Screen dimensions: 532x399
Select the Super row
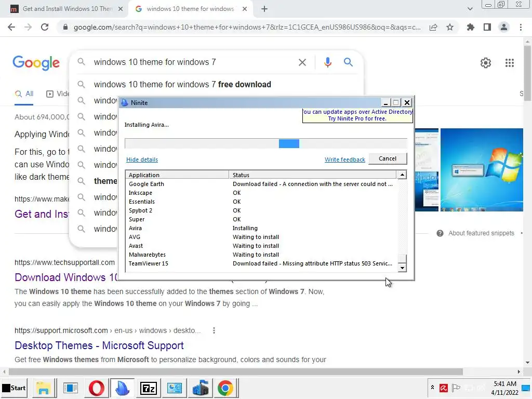261,219
